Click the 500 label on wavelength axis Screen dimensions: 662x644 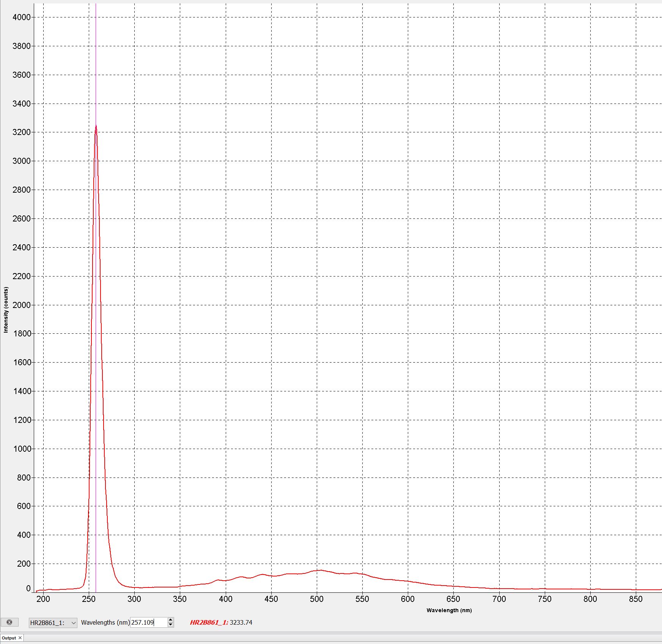click(x=317, y=599)
